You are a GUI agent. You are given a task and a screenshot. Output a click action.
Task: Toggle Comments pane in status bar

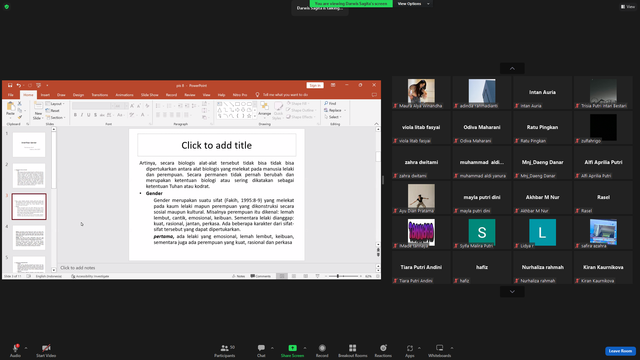point(260,276)
